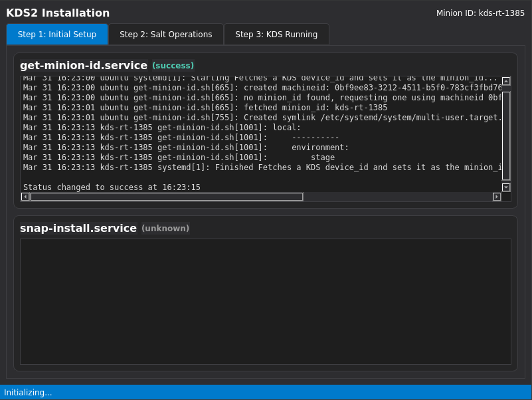This screenshot has height=400, width=532.
Task: Click the log scroll down arrow
Action: [x=506, y=187]
